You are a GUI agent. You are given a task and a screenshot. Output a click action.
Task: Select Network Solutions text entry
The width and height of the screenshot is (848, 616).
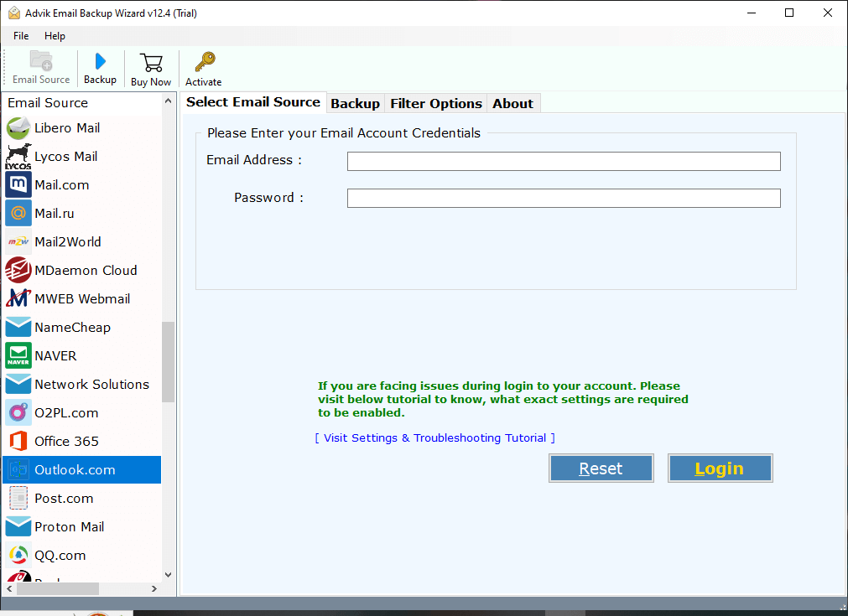point(92,384)
